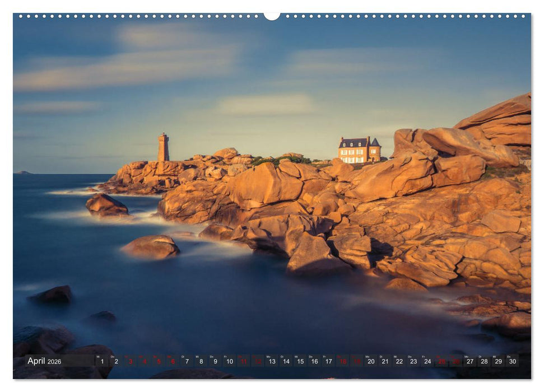Click the April month label
Screen dimensions: 544x392
[x=38, y=361]
